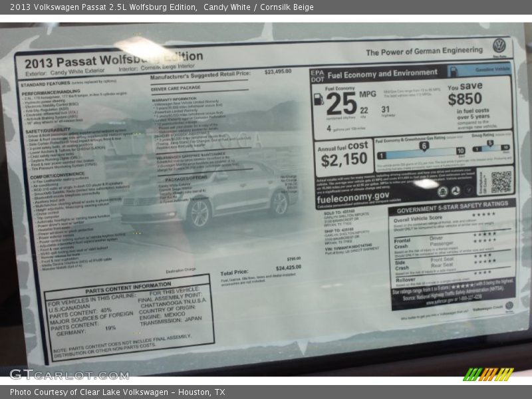Click the 'Total Price:' label
Viewport: 532px width, 399px height.
click(234, 273)
